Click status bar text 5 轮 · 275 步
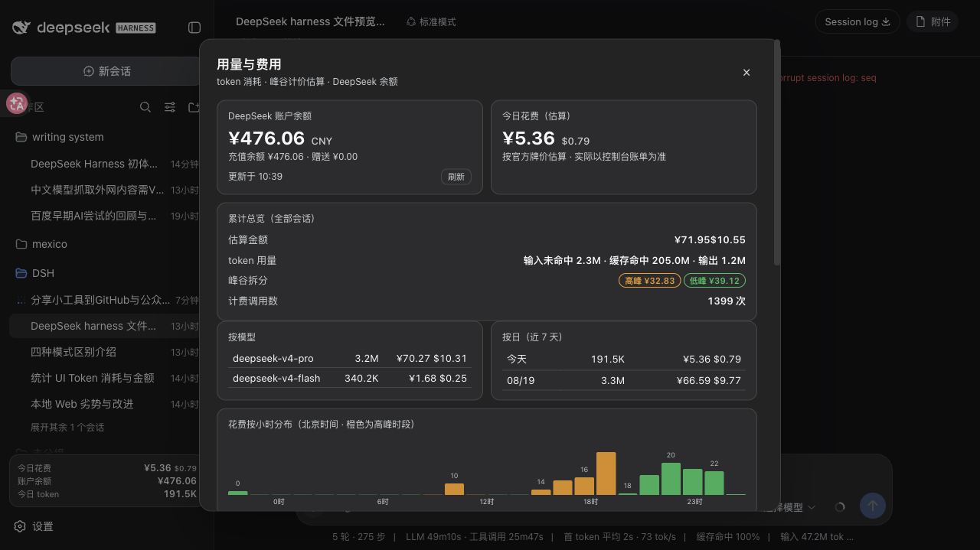Image resolution: width=980 pixels, height=550 pixels. coord(358,537)
